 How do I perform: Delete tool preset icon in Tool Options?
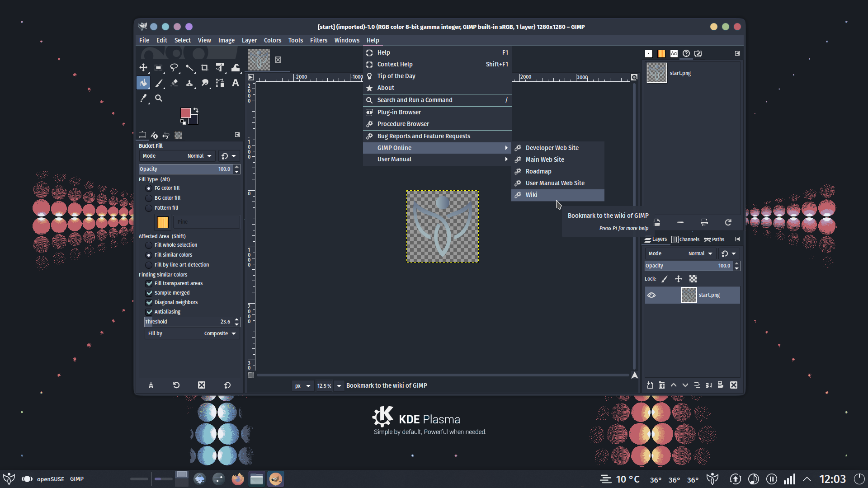(x=202, y=385)
